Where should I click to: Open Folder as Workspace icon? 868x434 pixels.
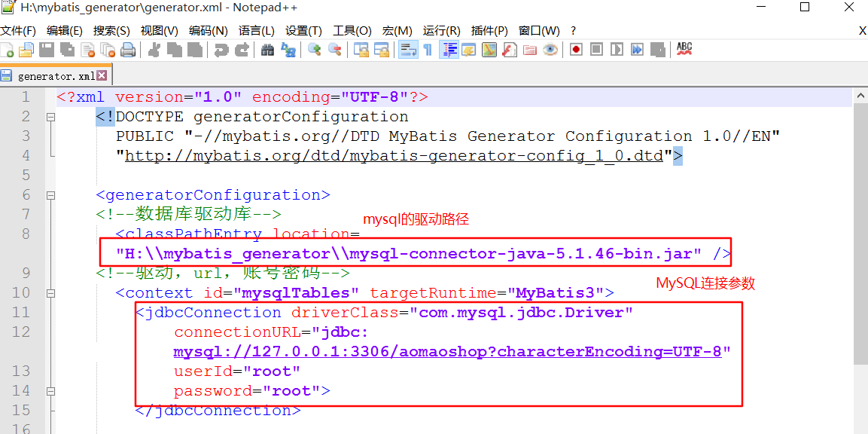[530, 50]
